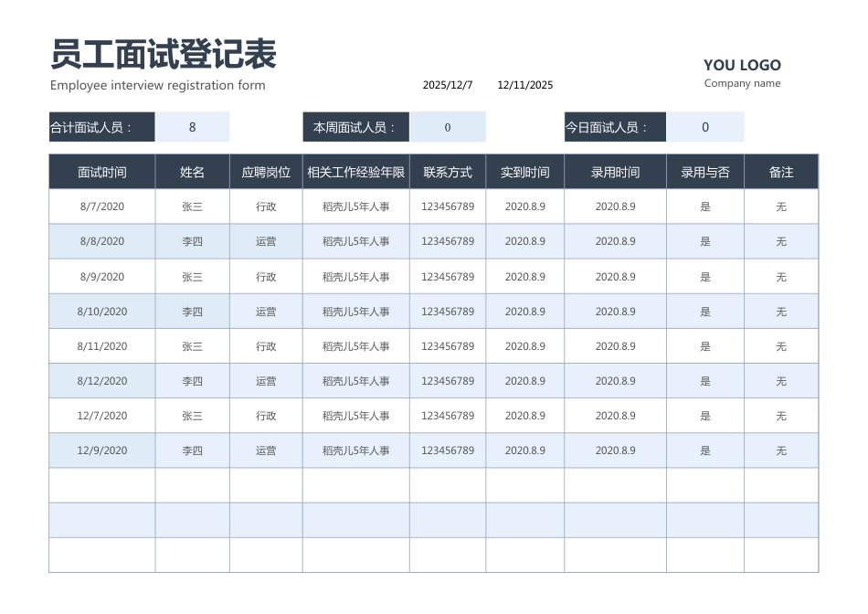Select the 稻壳儿5年人事 experience cell in row two
Screen dimensions: 868x614
(355, 241)
